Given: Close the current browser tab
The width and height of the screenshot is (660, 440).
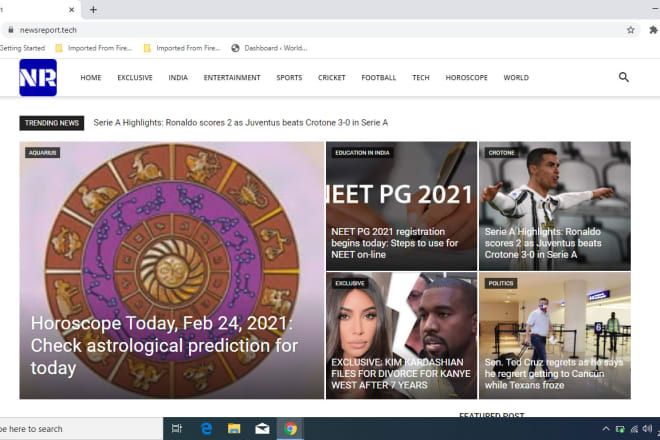Looking at the screenshot, I should [71, 9].
